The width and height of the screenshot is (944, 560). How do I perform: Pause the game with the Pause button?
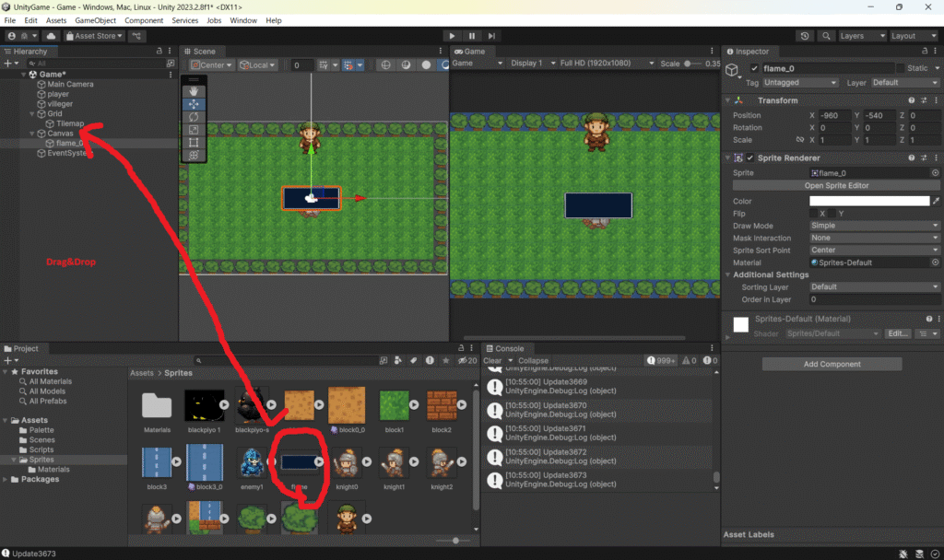(471, 36)
